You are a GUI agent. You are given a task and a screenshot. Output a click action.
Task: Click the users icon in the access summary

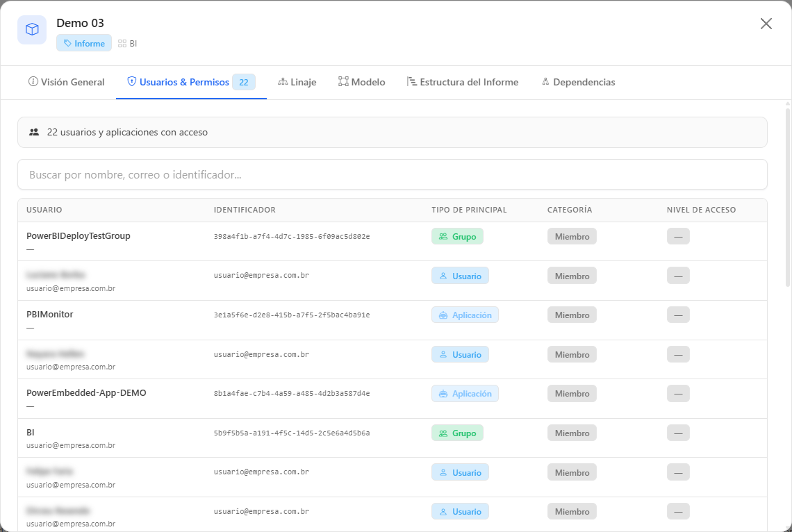pos(34,132)
